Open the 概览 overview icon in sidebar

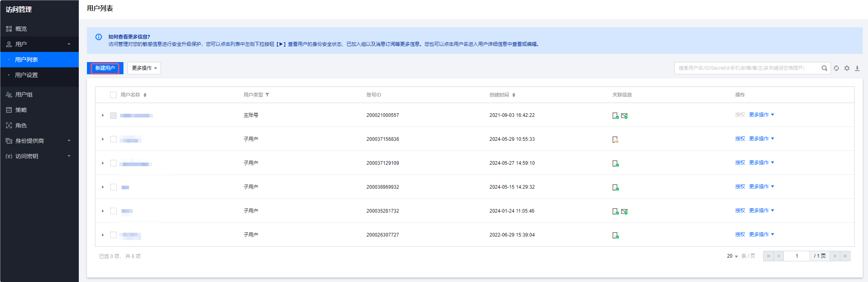tap(9, 29)
